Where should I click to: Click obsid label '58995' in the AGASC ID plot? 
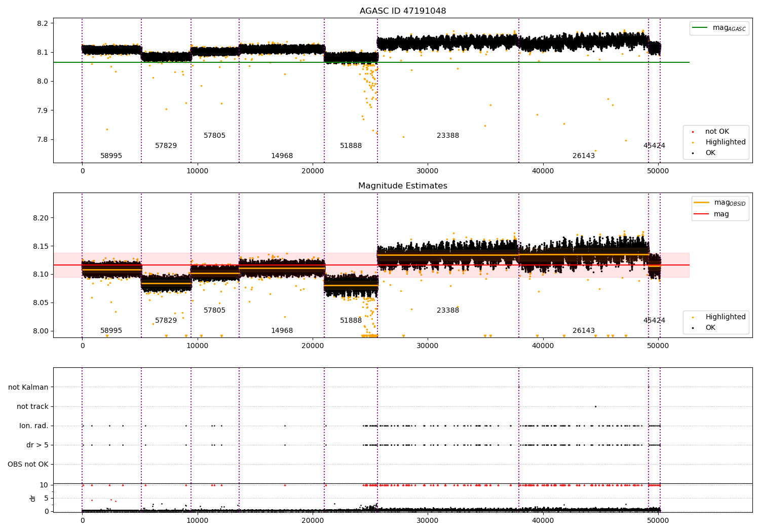111,156
